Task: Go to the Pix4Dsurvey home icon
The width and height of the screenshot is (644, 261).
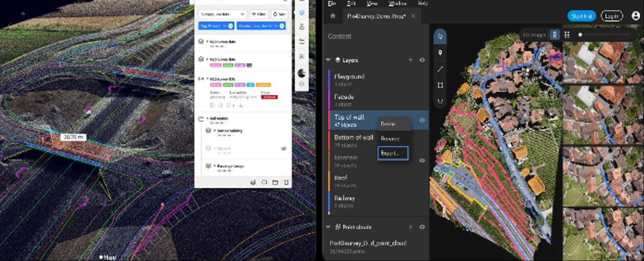Action: [333, 16]
